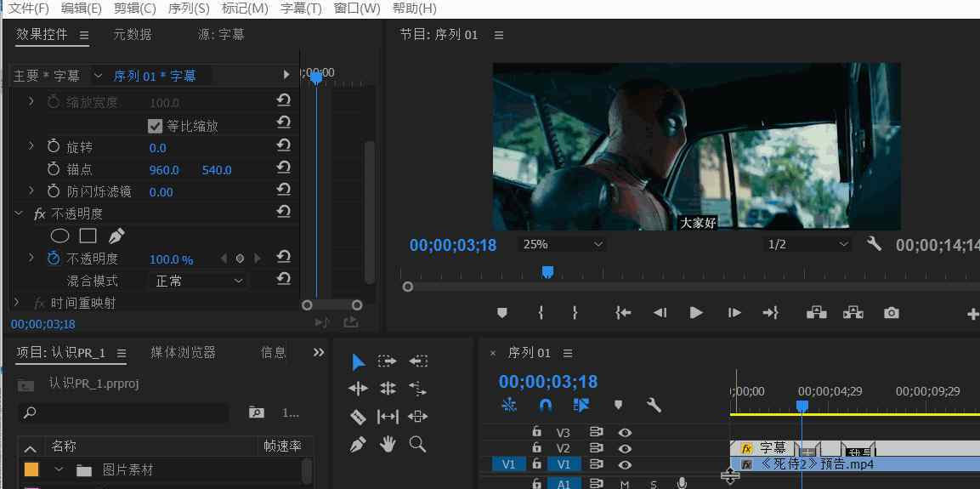Screen dimensions: 980x489
Task: Select the Pen tool in tools panel
Action: coord(358,445)
